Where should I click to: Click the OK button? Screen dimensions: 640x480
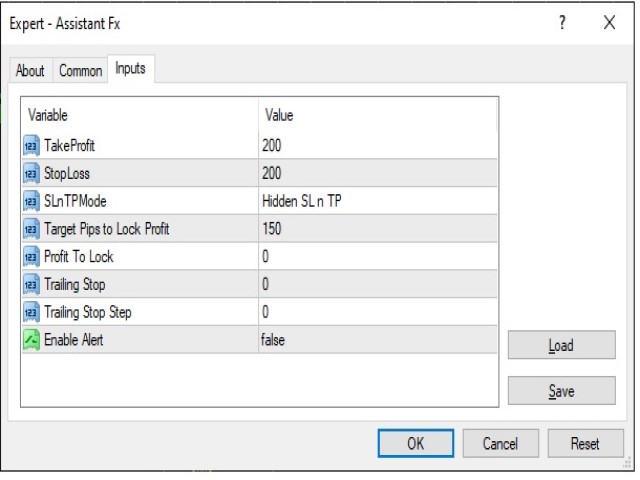[416, 443]
